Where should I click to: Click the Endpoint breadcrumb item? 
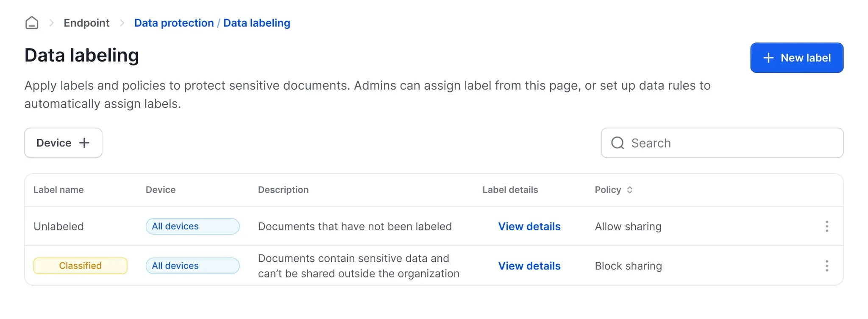click(x=86, y=23)
